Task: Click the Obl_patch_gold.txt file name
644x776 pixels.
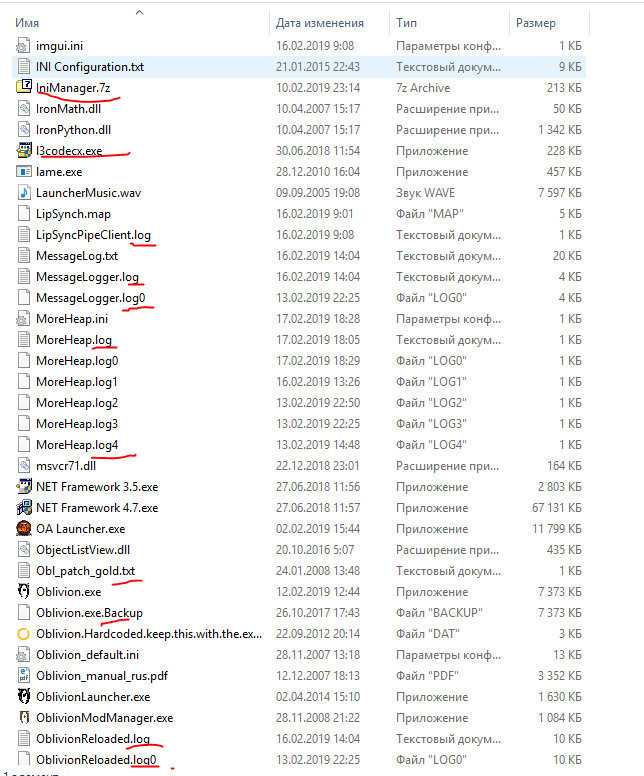Action: tap(85, 570)
